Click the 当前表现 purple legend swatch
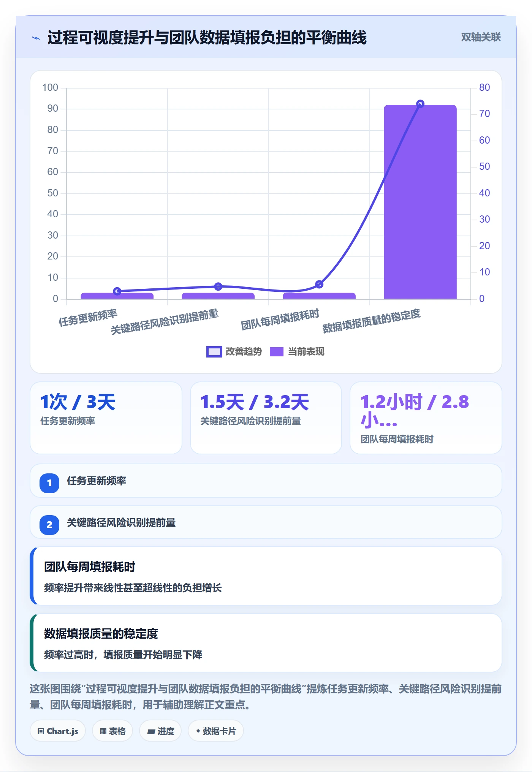This screenshot has width=532, height=772. [x=277, y=352]
